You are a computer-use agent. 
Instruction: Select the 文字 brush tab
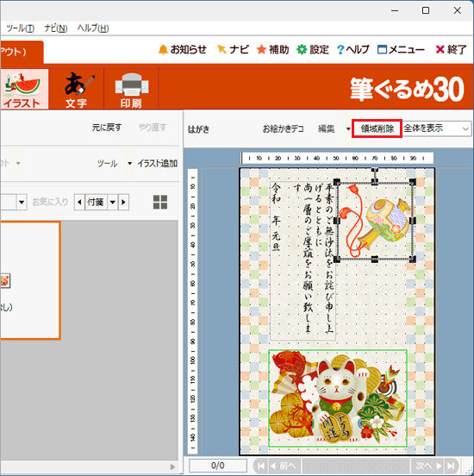76,89
